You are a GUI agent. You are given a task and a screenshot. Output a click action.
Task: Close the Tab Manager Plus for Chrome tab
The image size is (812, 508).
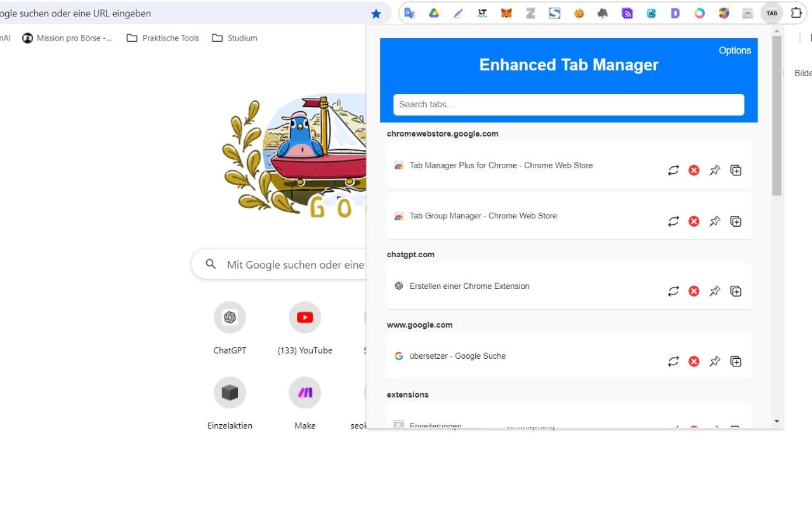pyautogui.click(x=694, y=170)
